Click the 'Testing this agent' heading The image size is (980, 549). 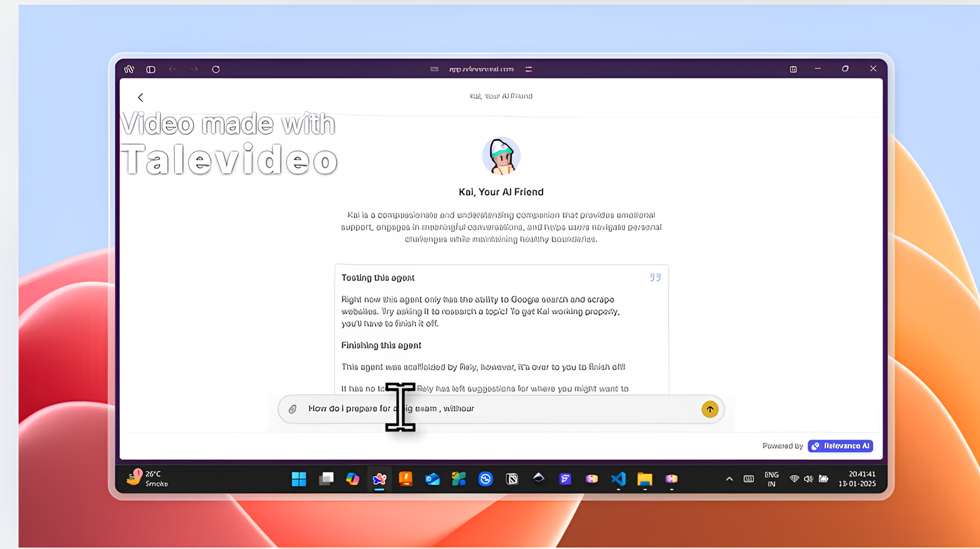(378, 278)
